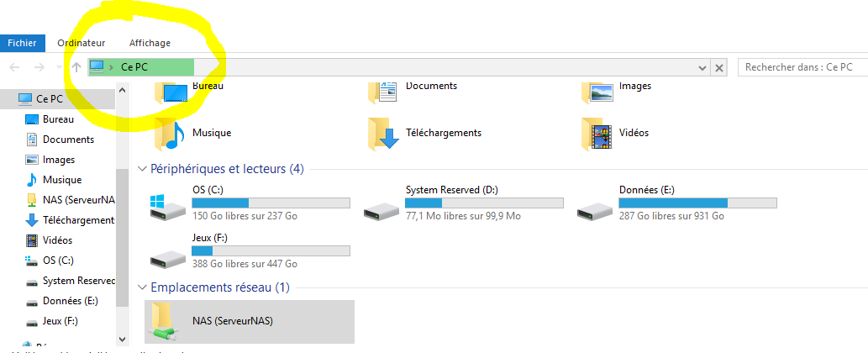Viewport: 868px width, 353px height.
Task: Collapse the Périphériques et lecteurs group
Action: click(142, 169)
